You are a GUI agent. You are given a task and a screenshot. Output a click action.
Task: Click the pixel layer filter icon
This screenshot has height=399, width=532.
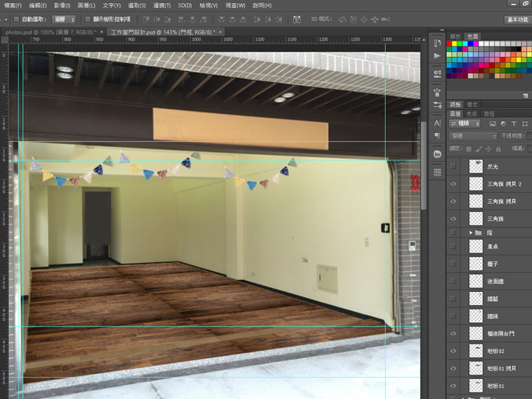pyautogui.click(x=491, y=123)
